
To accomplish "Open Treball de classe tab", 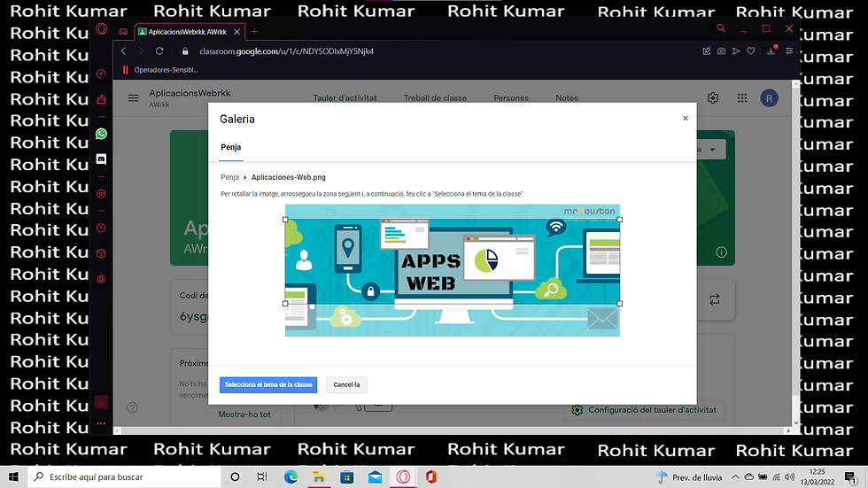I will pyautogui.click(x=435, y=98).
